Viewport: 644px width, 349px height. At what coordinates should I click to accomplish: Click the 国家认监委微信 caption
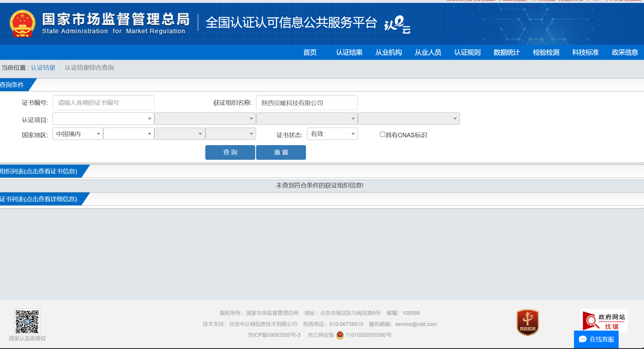pyautogui.click(x=27, y=338)
